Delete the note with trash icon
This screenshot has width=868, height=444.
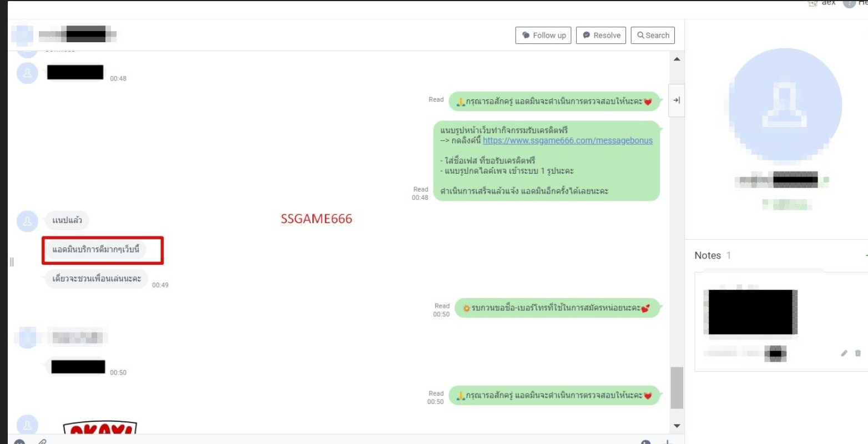pos(858,353)
